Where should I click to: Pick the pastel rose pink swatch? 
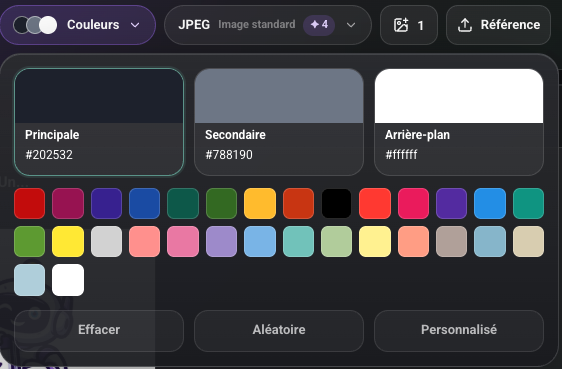point(183,241)
